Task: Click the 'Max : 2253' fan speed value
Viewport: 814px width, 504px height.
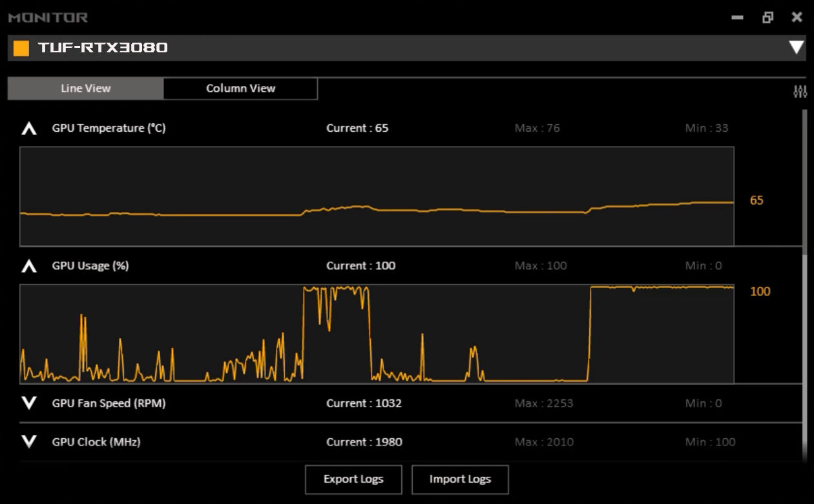Action: pyautogui.click(x=544, y=403)
